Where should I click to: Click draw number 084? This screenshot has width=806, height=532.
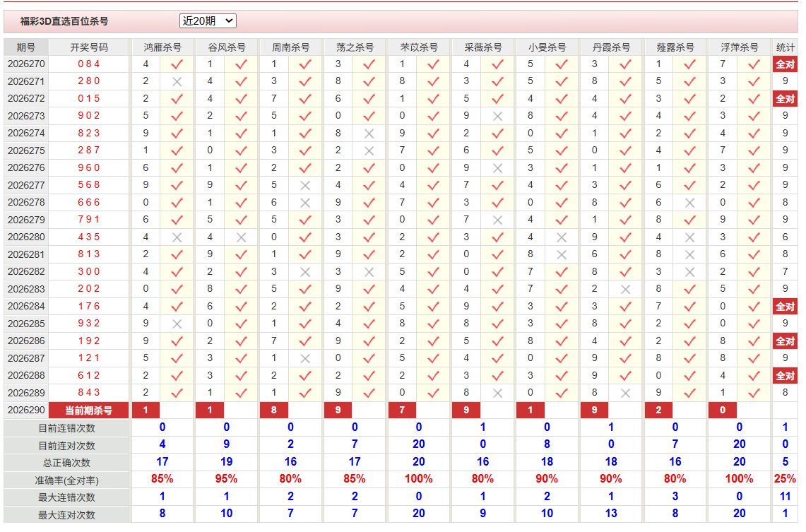(x=89, y=64)
